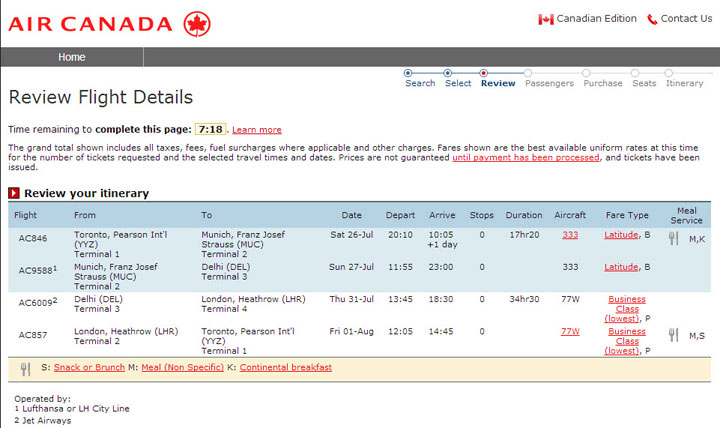
Task: Click the Air Canada maple leaf logo
Action: [x=197, y=24]
